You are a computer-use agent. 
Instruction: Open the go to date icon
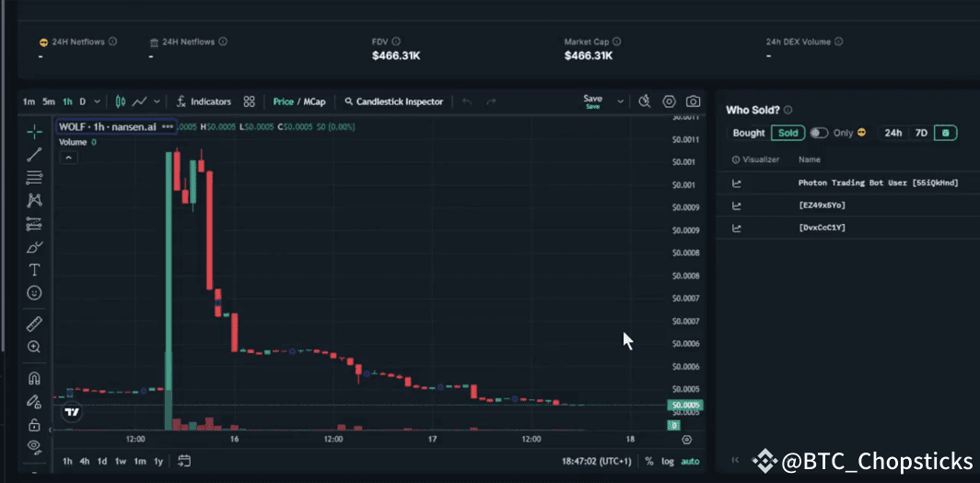[x=184, y=462]
